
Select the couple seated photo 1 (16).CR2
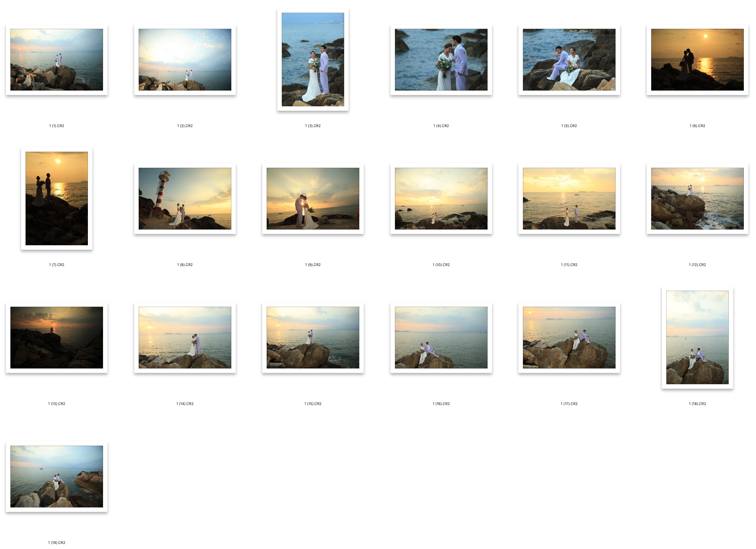(441, 338)
